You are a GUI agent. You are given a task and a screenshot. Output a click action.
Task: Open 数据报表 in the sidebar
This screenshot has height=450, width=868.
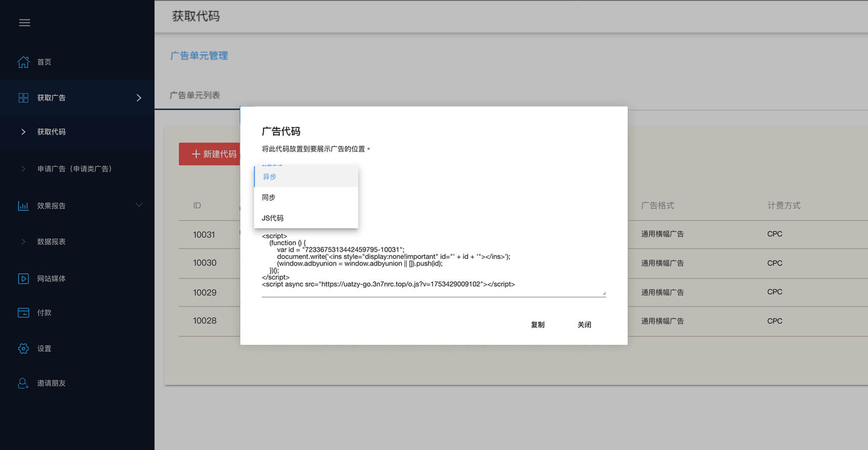pyautogui.click(x=51, y=242)
